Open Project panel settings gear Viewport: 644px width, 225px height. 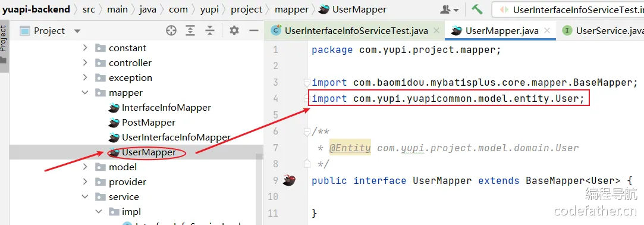pyautogui.click(x=234, y=30)
